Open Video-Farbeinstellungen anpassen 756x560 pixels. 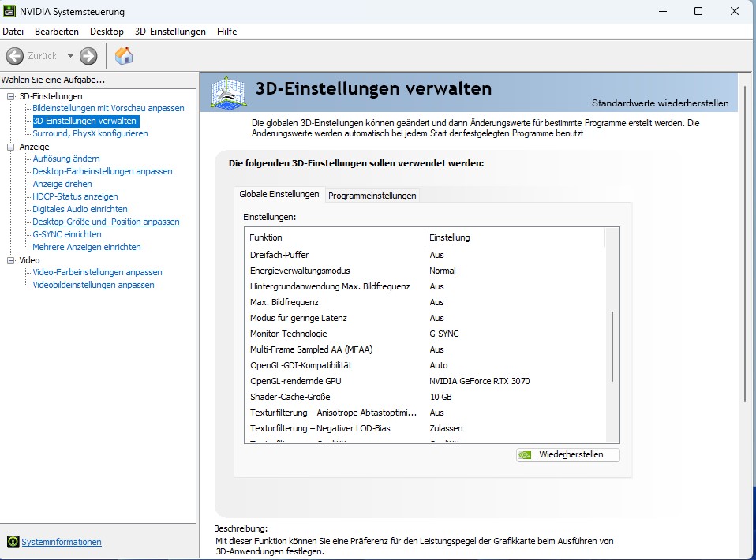pos(97,272)
